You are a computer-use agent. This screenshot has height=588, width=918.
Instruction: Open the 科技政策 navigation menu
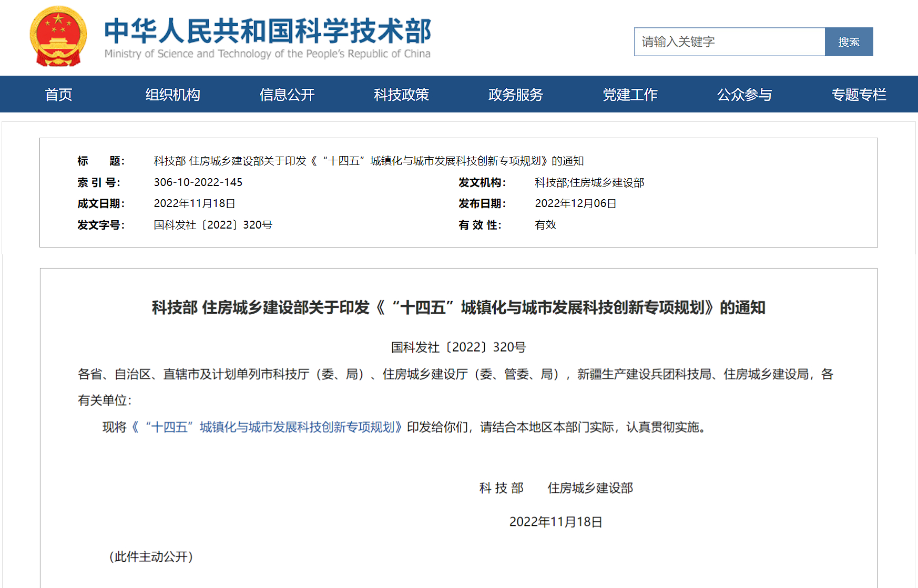pos(401,95)
